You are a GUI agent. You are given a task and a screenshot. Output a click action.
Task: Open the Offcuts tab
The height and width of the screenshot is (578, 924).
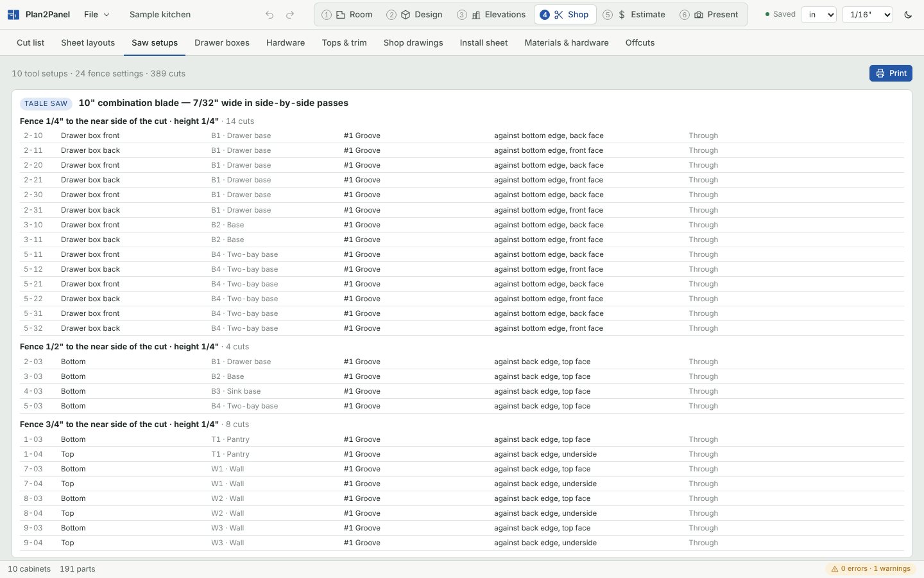[x=640, y=42]
